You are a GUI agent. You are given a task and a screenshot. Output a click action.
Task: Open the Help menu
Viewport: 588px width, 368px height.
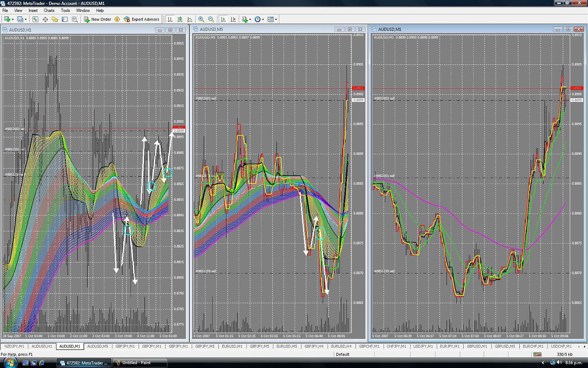[x=100, y=11]
